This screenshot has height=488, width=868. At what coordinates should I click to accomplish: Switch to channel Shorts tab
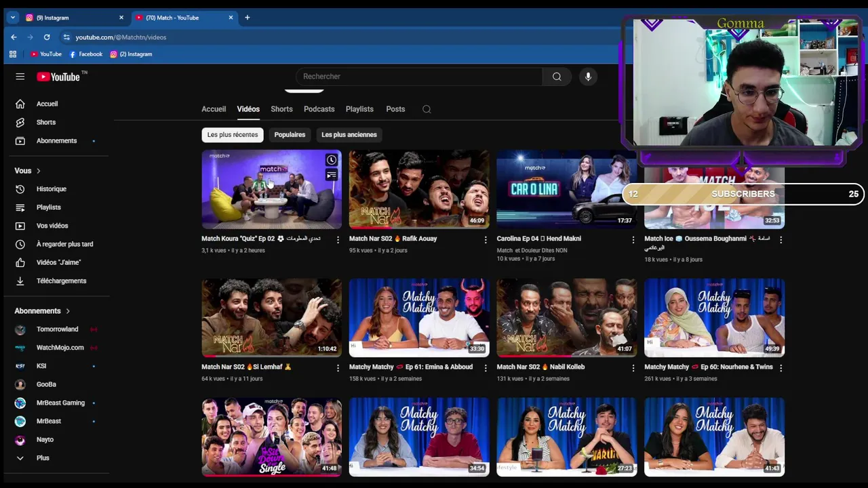(x=281, y=109)
